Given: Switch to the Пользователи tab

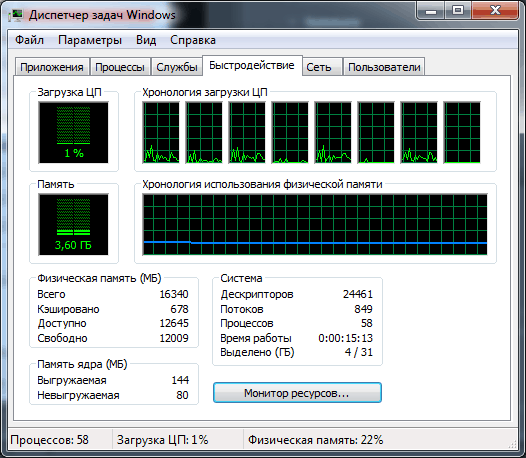Looking at the screenshot, I should click(384, 67).
